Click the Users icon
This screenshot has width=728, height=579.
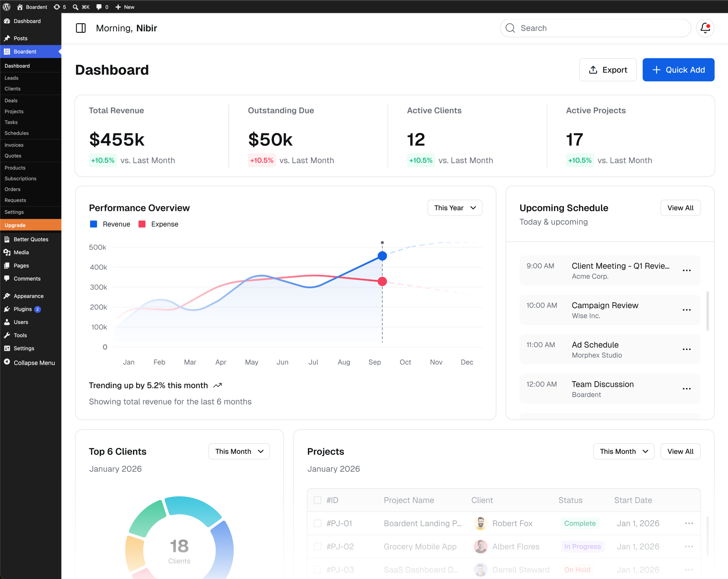pos(7,322)
